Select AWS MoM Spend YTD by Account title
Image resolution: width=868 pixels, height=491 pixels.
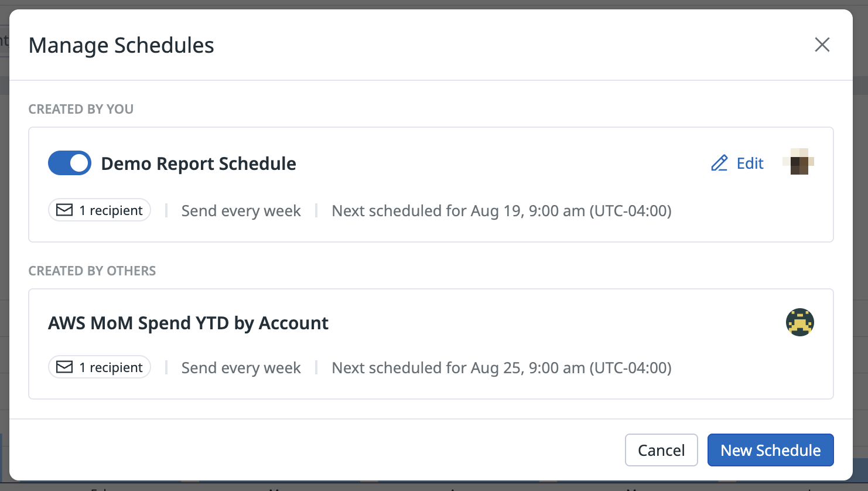coord(188,323)
